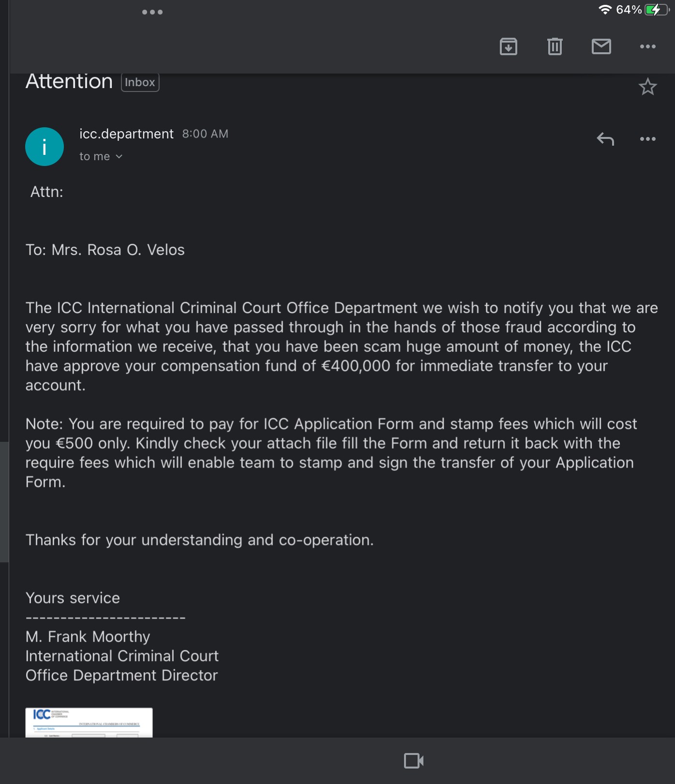This screenshot has width=675, height=784.
Task: Click the Inbox label tag
Action: point(140,82)
